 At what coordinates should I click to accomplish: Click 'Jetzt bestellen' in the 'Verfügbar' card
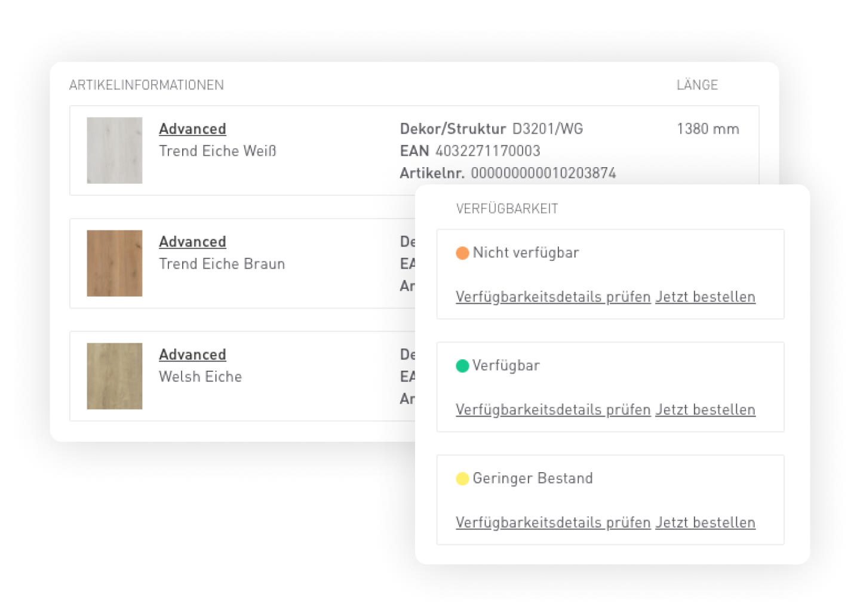(x=705, y=409)
